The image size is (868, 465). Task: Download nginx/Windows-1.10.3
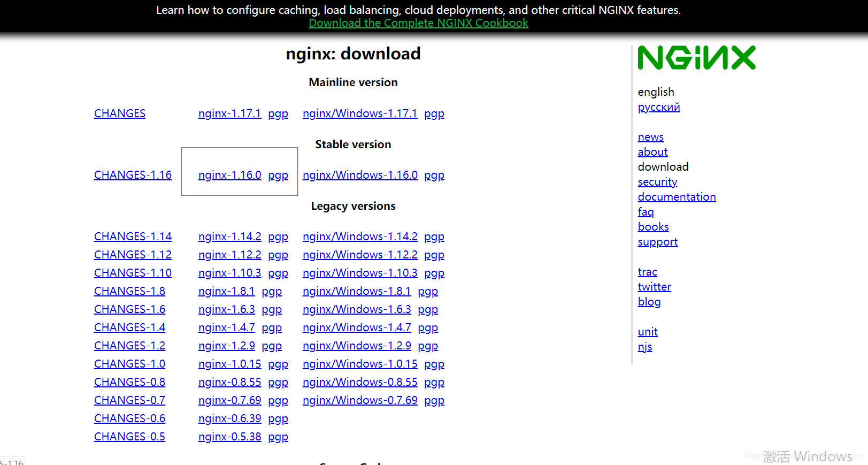360,273
